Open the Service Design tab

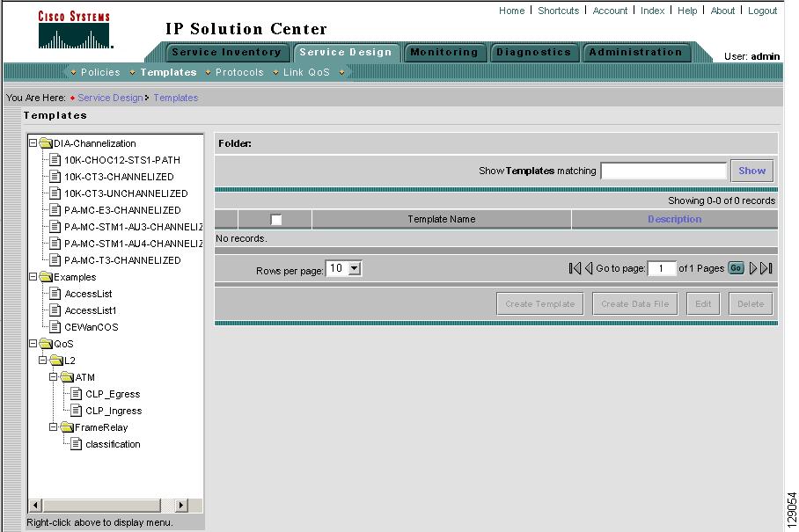(x=346, y=52)
